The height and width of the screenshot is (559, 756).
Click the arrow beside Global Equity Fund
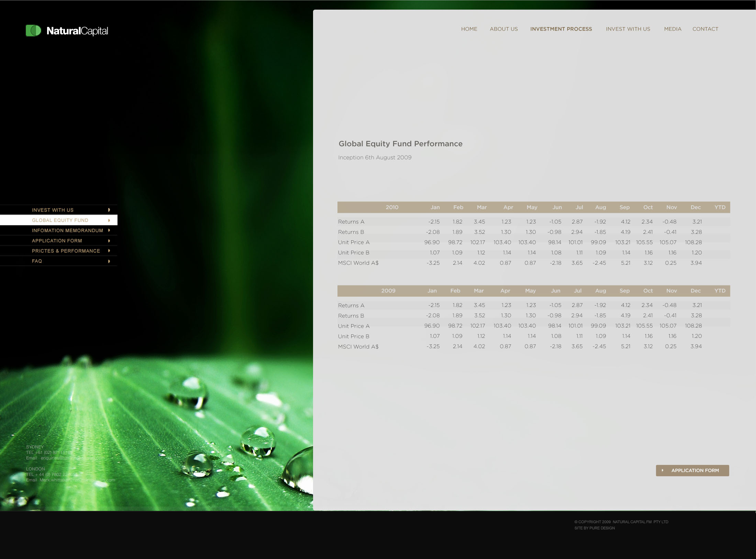109,220
